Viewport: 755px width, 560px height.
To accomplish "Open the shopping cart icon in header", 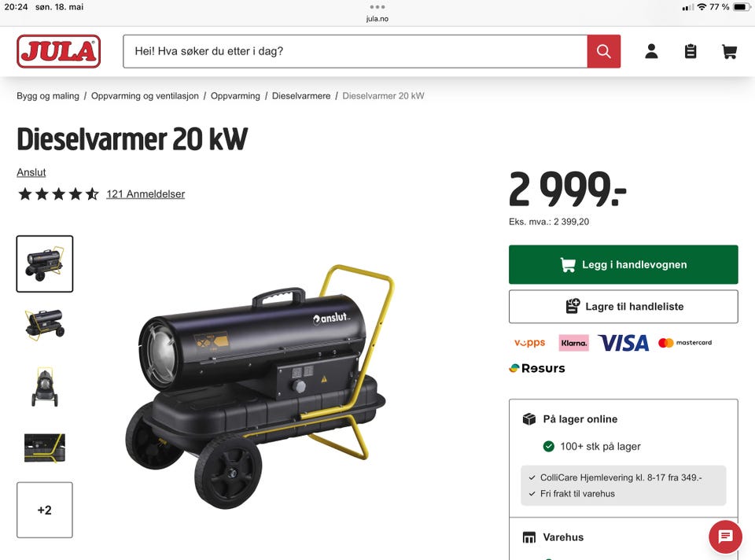I will point(730,51).
